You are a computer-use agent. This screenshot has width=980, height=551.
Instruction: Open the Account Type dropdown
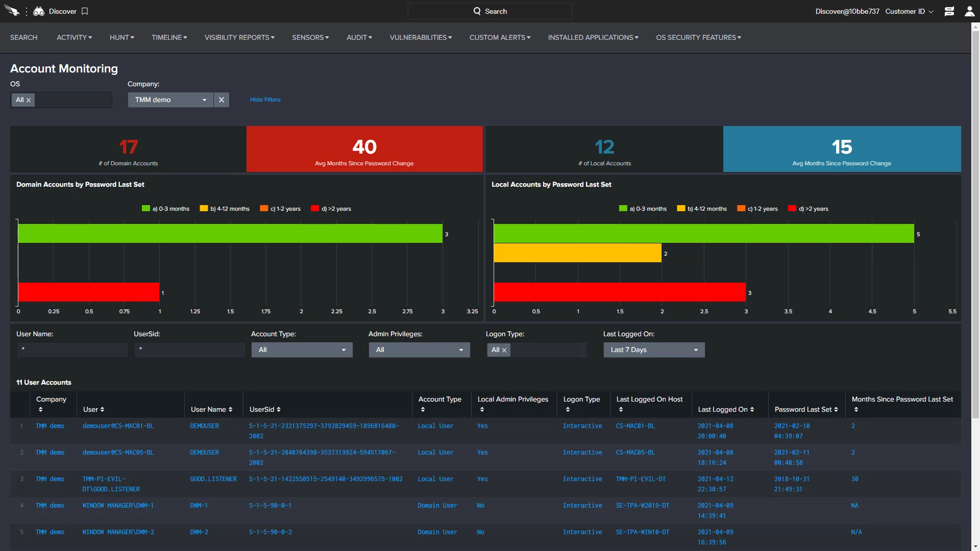(x=302, y=350)
